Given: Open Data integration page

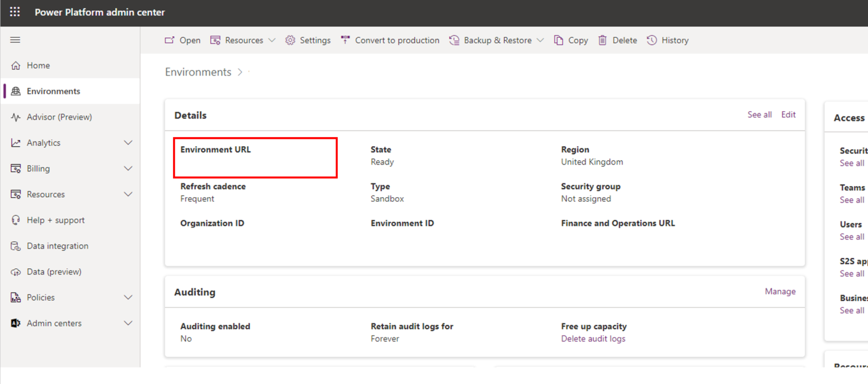Looking at the screenshot, I should point(70,246).
